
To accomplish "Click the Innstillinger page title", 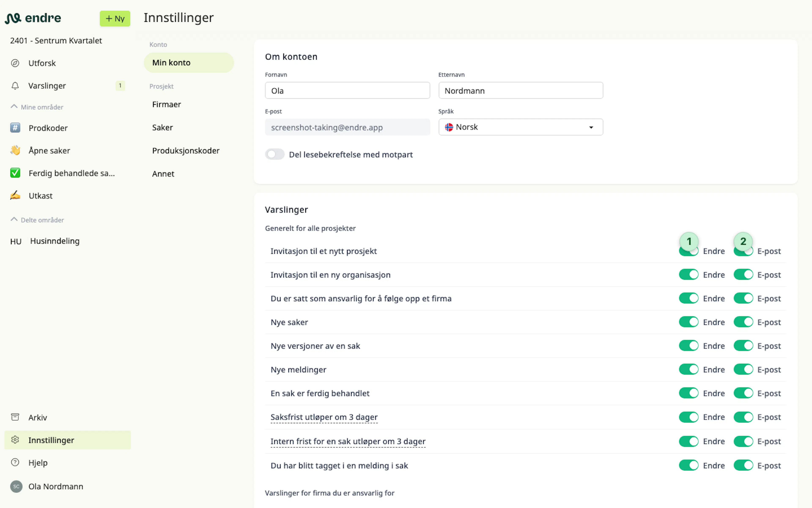I will click(178, 18).
